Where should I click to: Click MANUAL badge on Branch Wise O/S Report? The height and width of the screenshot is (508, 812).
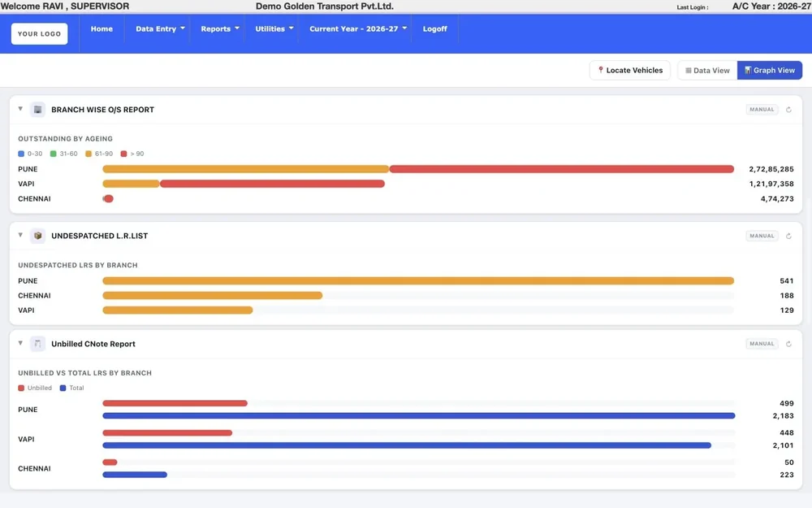click(762, 110)
